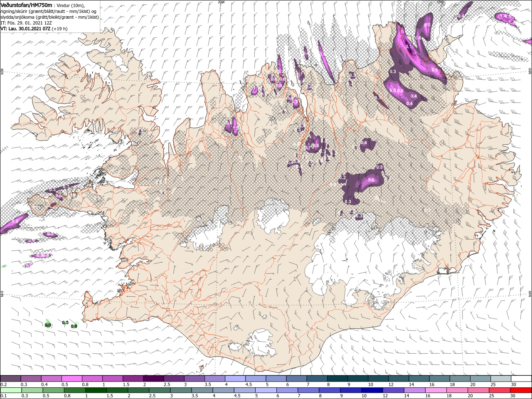Click the 20W longitude label at the top edge

221,2
